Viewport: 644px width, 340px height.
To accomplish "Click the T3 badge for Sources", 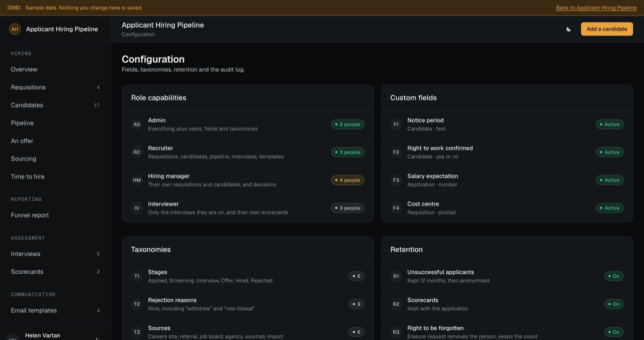I will point(137,332).
